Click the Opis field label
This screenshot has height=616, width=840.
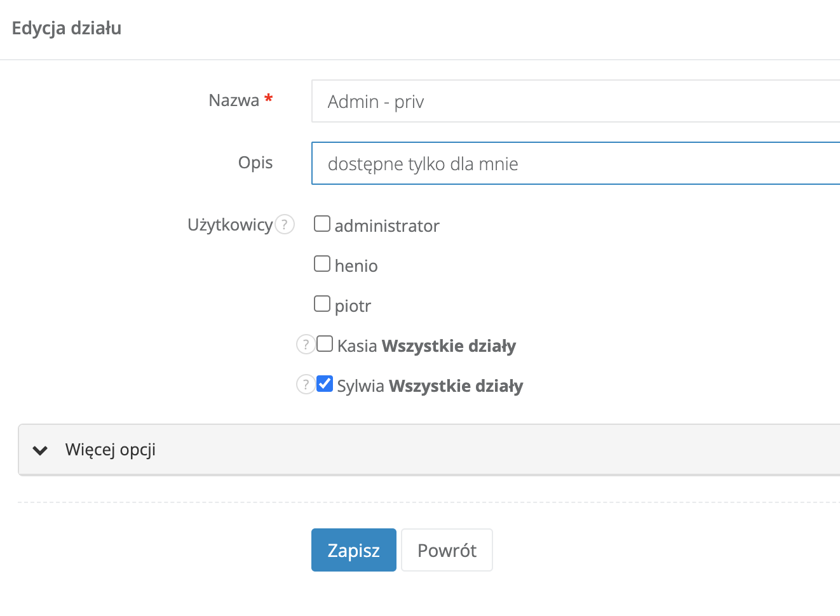tap(255, 163)
